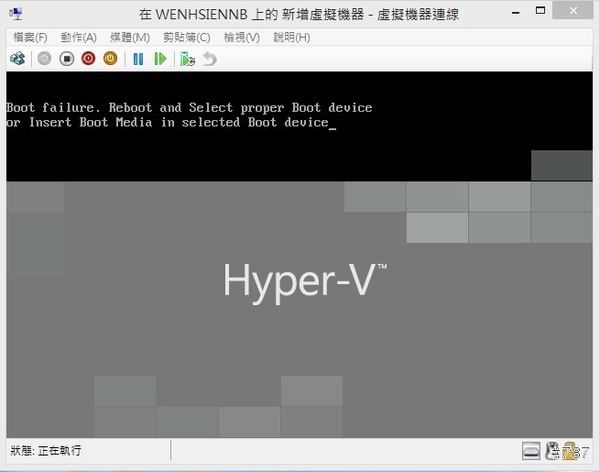The width and height of the screenshot is (600, 472).
Task: Click the mouse status icon in the status bar
Action: [552, 451]
